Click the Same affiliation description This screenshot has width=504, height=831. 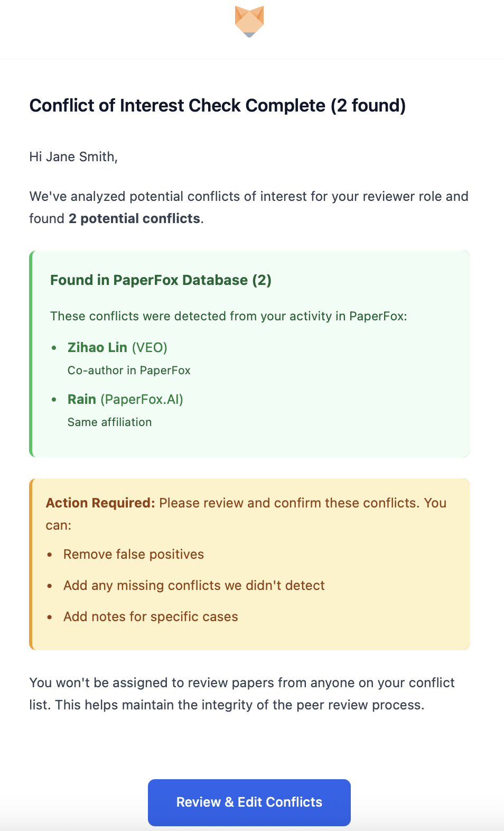[109, 422]
